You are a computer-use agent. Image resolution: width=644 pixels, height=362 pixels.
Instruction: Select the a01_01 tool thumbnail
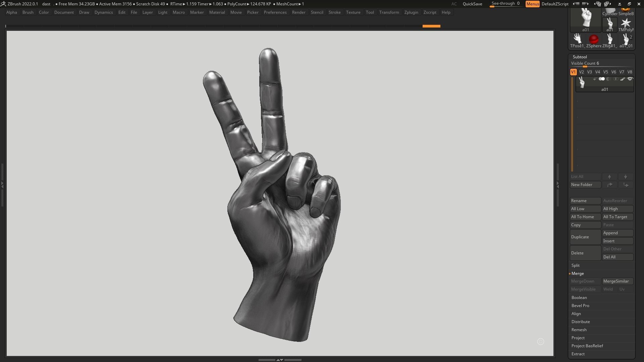pos(626,41)
